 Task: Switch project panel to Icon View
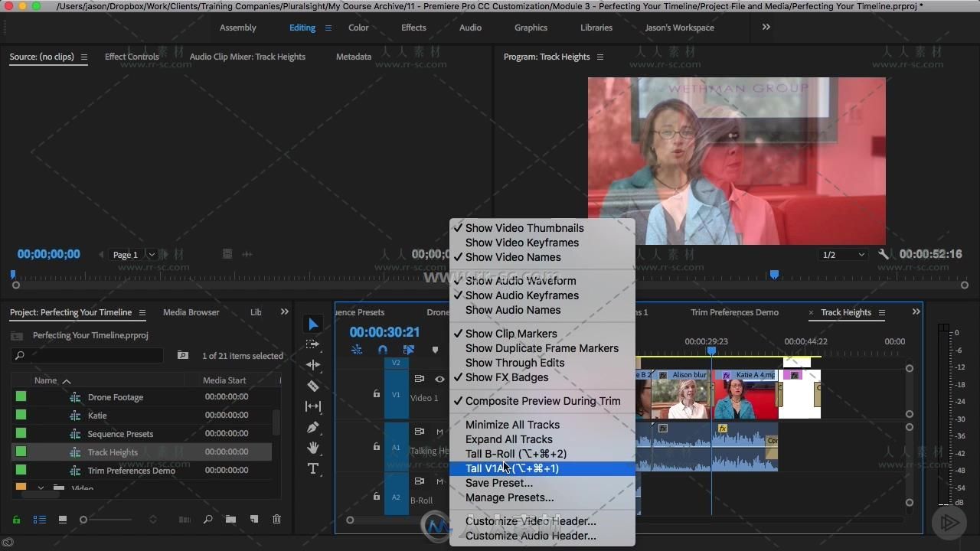(x=63, y=520)
